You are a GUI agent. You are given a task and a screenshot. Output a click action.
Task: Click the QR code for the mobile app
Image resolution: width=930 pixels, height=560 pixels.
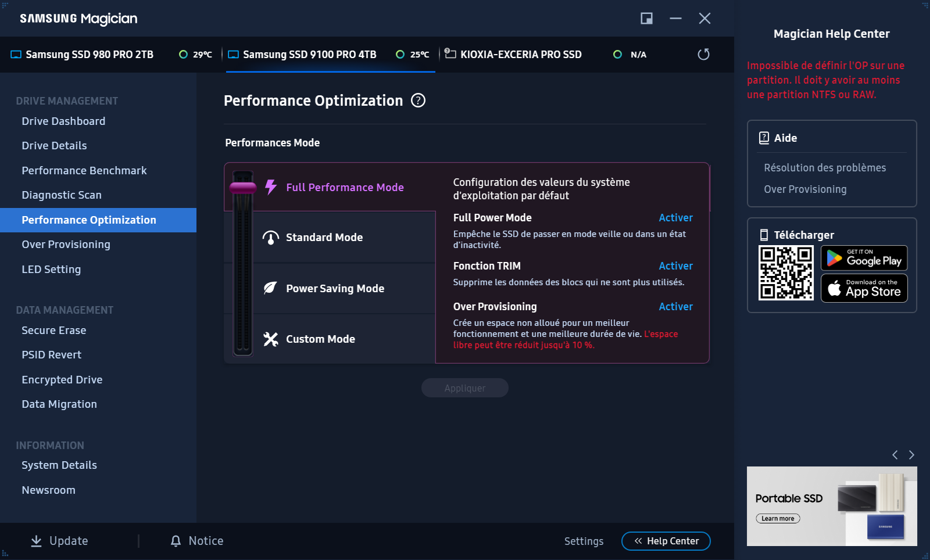[x=786, y=274]
